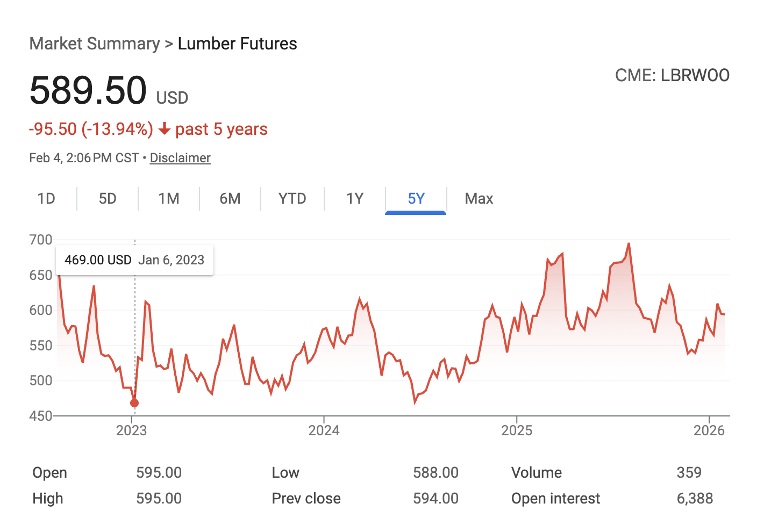Click the red down arrow icon
Viewport: 771px width, 532px height.
pos(165,130)
